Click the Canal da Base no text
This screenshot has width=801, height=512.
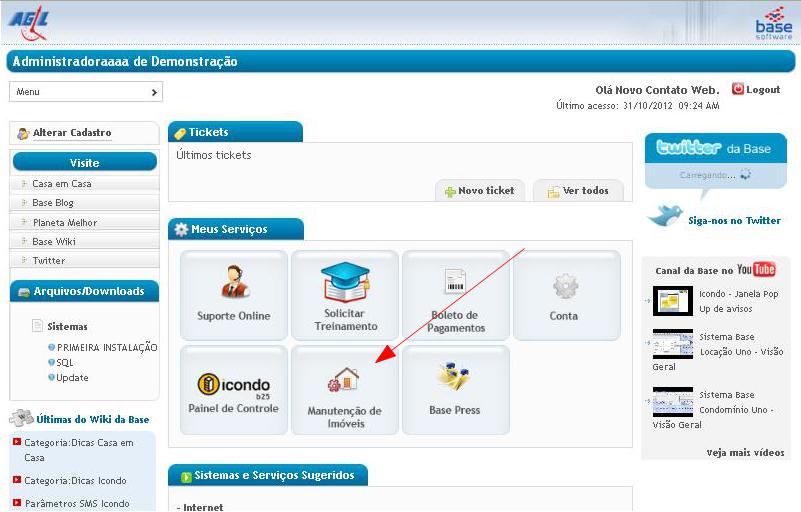click(694, 271)
